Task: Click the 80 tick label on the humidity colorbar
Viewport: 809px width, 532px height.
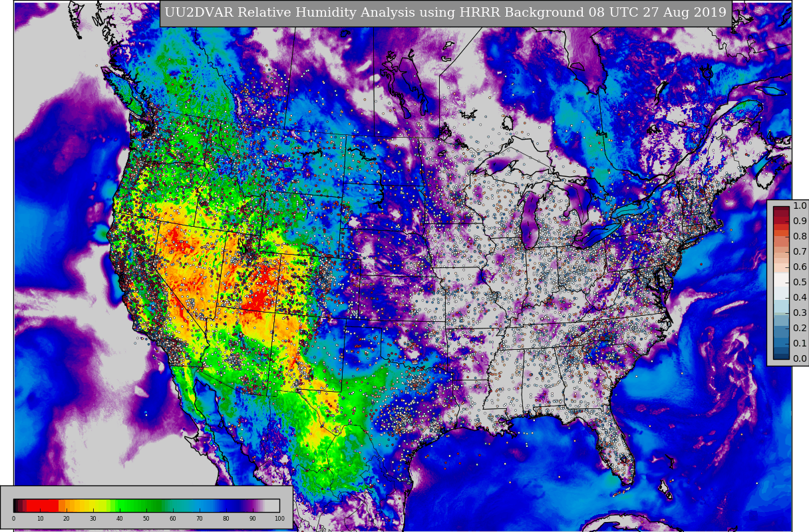Action: 226,519
